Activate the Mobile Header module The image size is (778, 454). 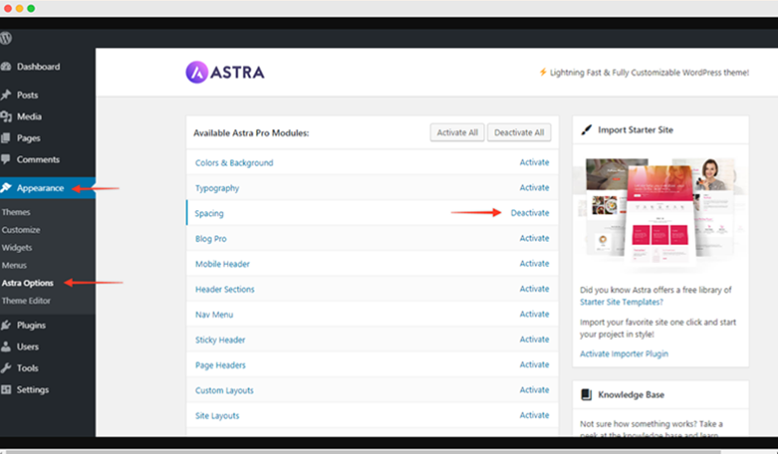pyautogui.click(x=534, y=263)
